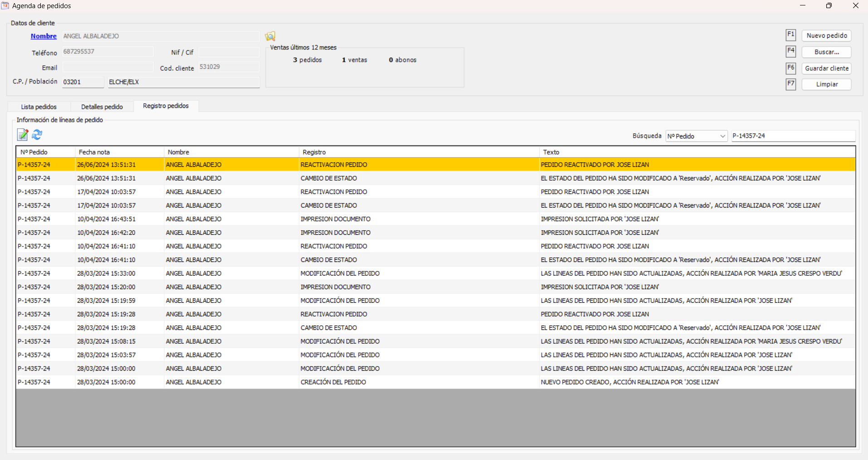Image resolution: width=868 pixels, height=460 pixels.
Task: Select the CREACIÓN DEL PEDIDO log row
Action: click(333, 382)
